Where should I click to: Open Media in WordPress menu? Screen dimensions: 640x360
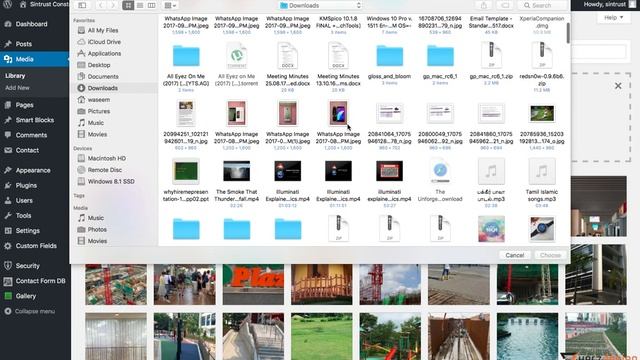point(34,59)
